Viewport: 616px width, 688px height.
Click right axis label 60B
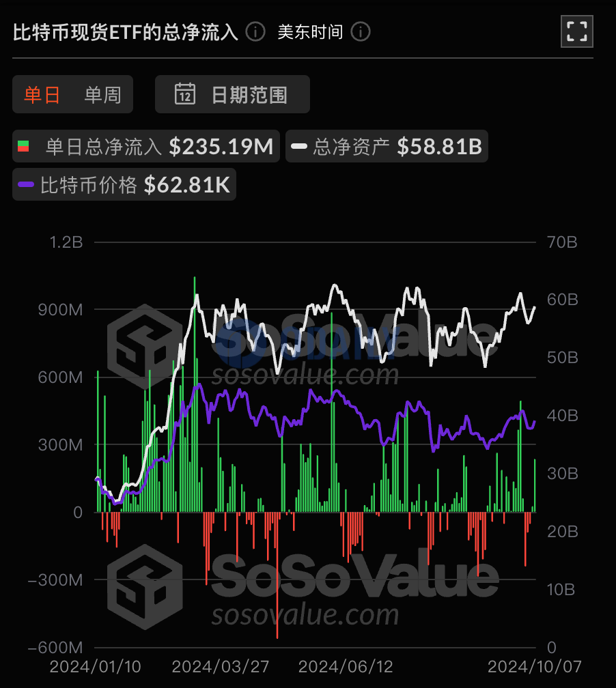coord(562,300)
